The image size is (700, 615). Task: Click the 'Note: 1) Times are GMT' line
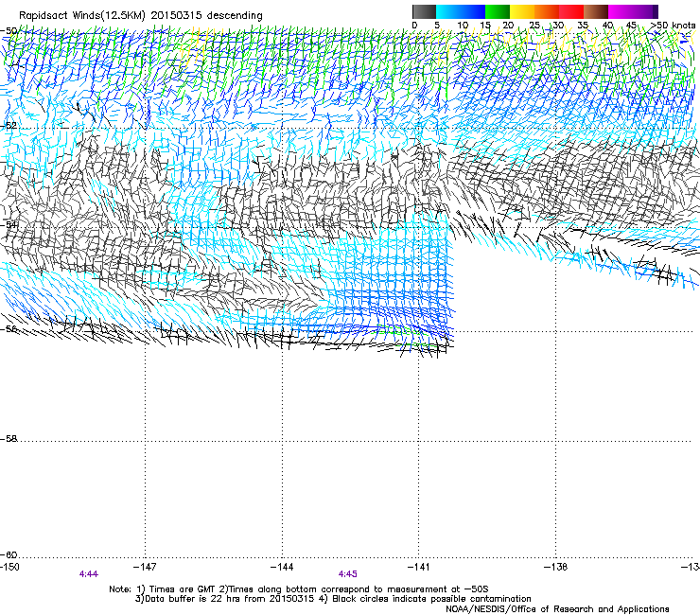click(x=298, y=589)
